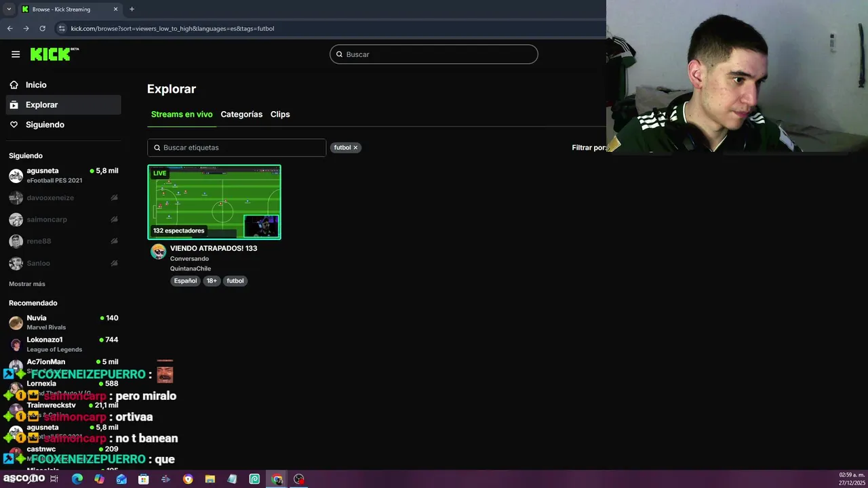Click the kick.com URL address bar
This screenshot has width=868, height=488.
(172, 28)
